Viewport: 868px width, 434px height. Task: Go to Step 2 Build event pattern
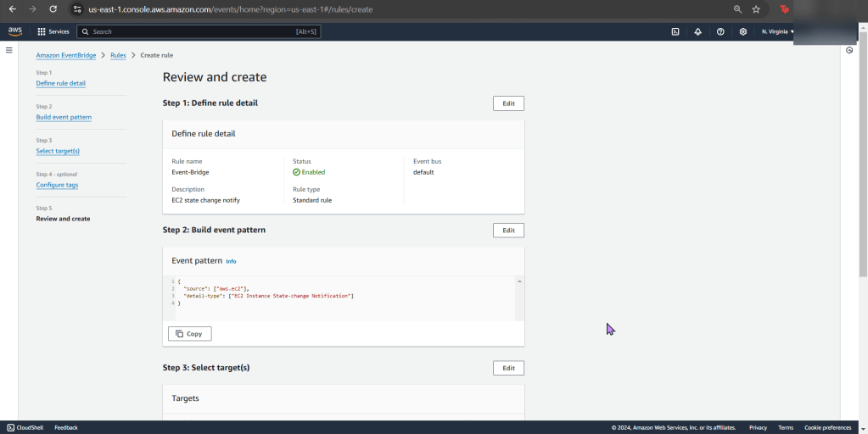(x=64, y=117)
